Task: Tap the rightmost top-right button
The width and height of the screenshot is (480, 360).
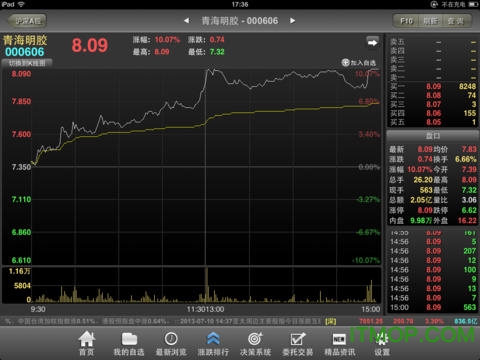Action: click(x=456, y=21)
